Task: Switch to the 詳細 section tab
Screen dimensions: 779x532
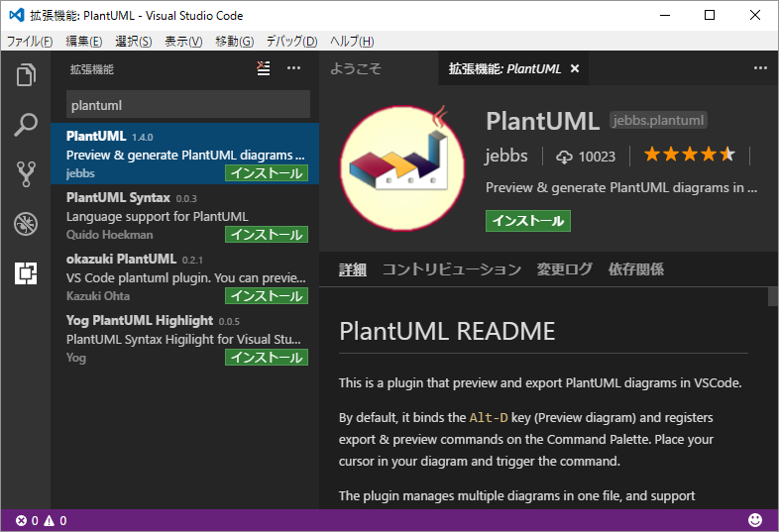Action: click(353, 269)
